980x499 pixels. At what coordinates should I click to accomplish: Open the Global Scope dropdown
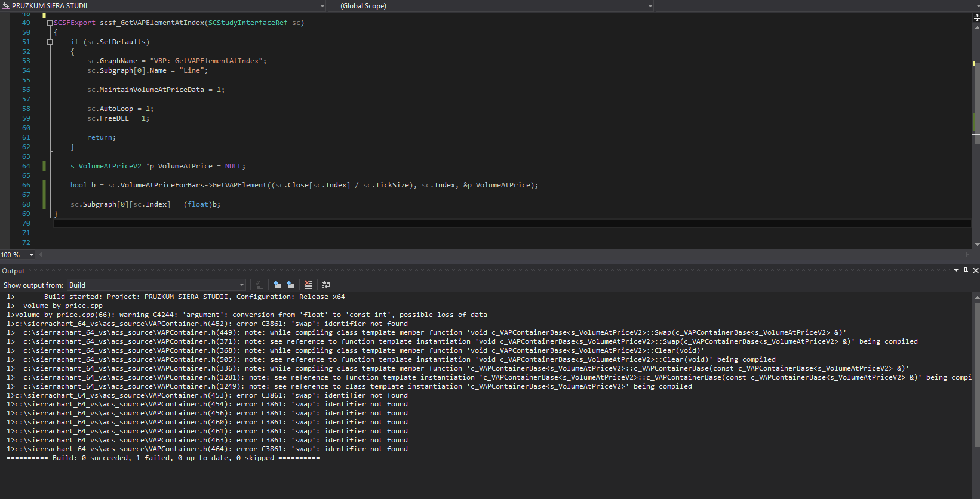pyautogui.click(x=650, y=6)
